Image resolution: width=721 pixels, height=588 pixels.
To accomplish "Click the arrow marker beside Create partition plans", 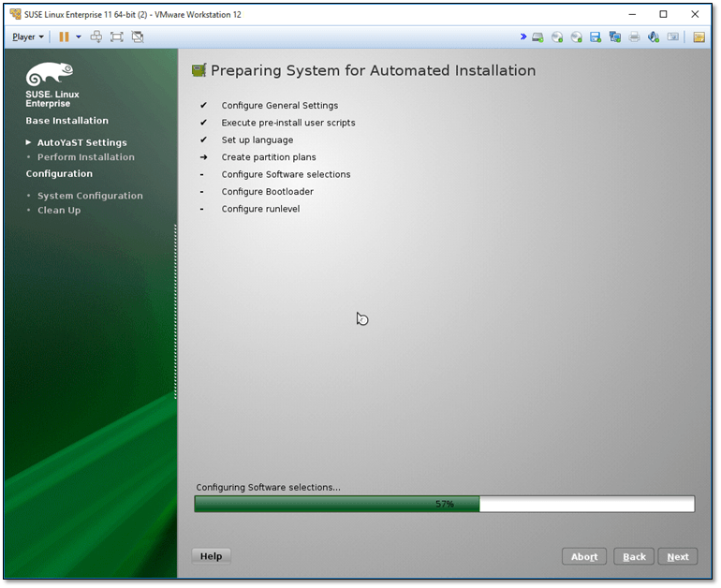I will [x=204, y=157].
